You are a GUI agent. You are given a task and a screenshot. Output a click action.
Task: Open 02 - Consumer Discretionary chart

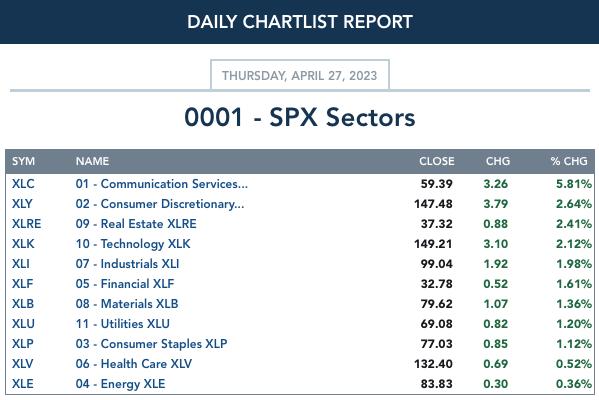(160, 204)
